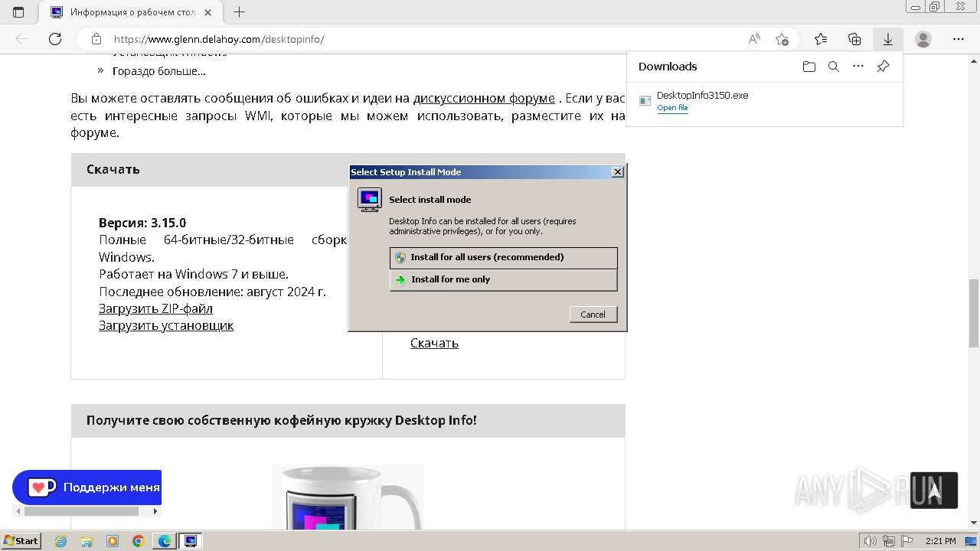This screenshot has height=551, width=980.
Task: Open the Windows Start menu
Action: pos(21,540)
